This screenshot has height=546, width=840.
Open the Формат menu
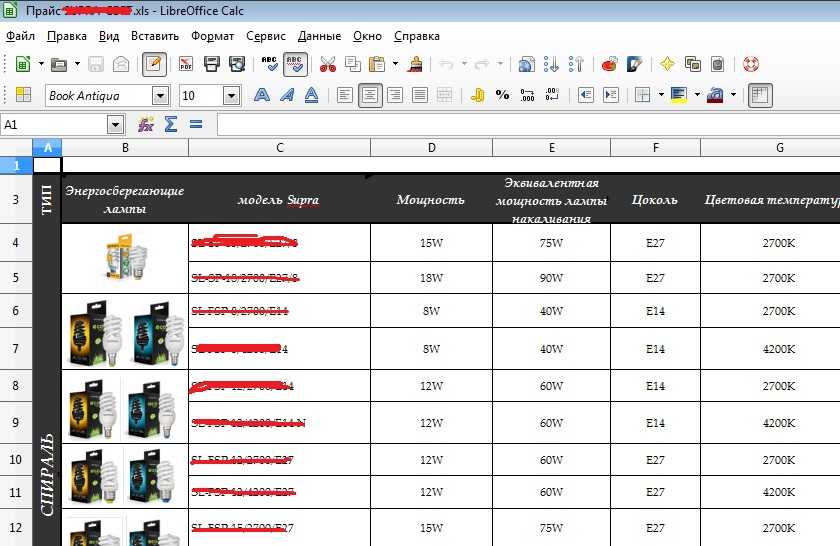tap(212, 36)
